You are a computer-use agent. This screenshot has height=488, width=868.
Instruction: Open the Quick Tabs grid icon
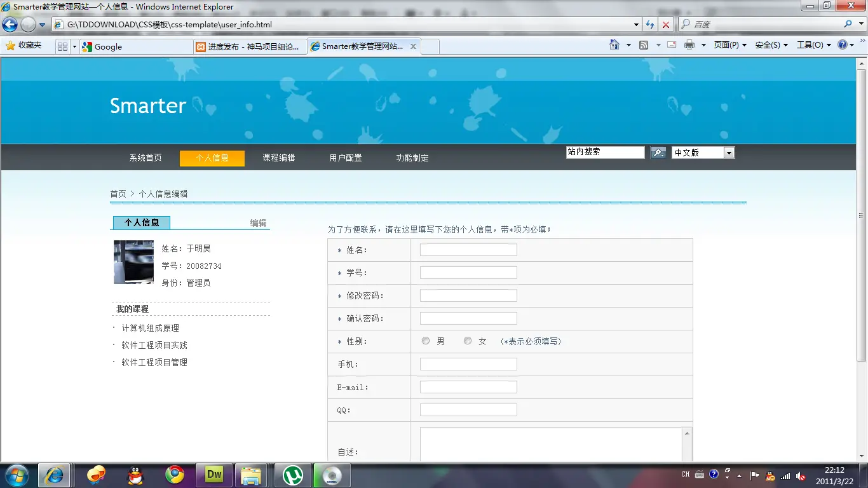point(62,46)
